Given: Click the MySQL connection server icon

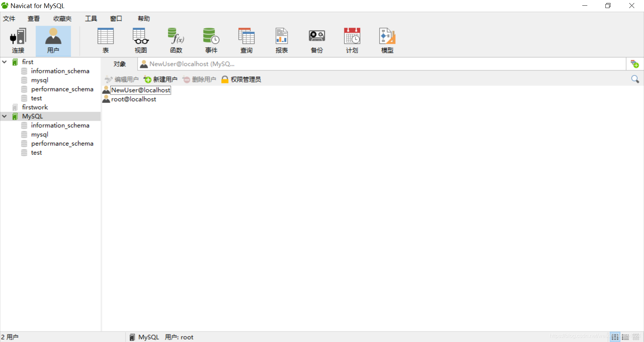Looking at the screenshot, I should [x=15, y=116].
